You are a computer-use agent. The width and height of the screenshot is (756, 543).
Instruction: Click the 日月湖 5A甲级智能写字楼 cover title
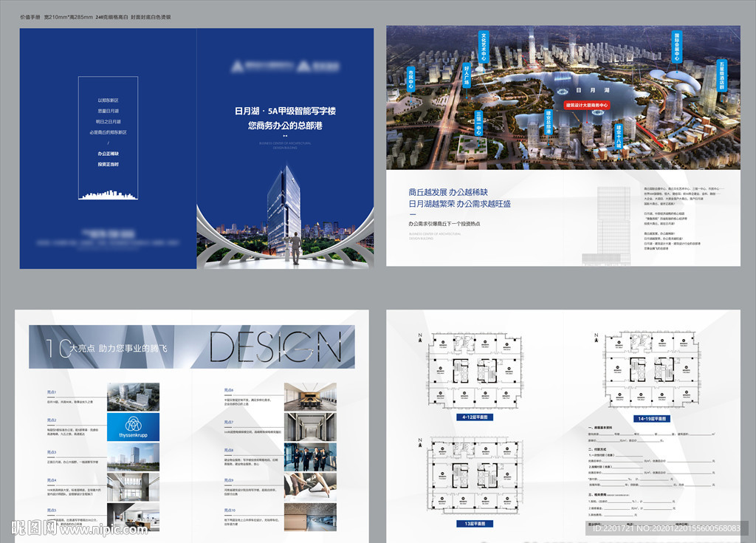pos(285,111)
